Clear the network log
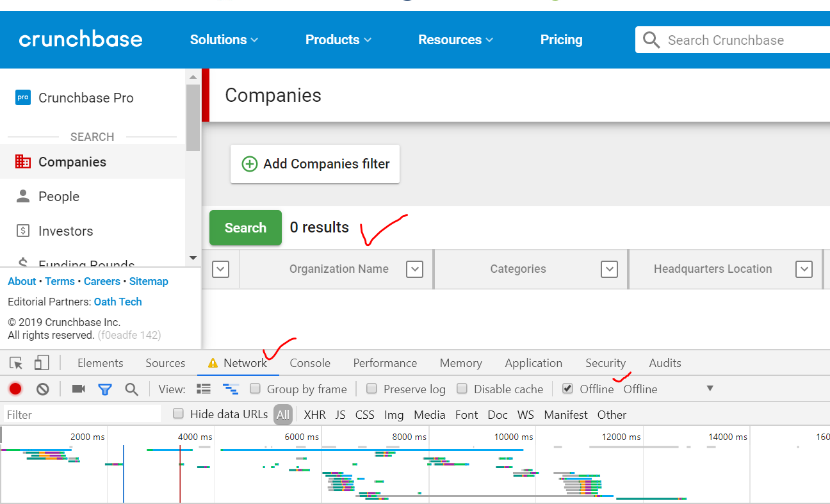This screenshot has height=504, width=830. coord(42,389)
